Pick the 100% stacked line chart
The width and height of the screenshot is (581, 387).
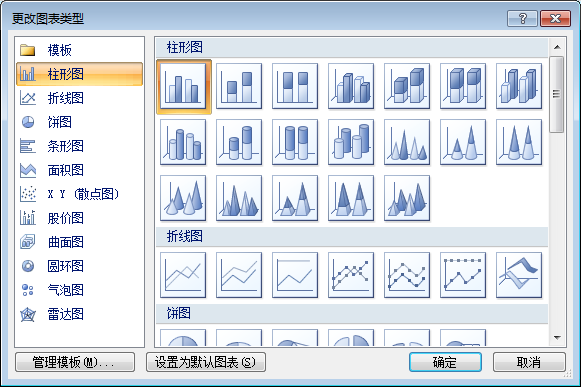295,275
